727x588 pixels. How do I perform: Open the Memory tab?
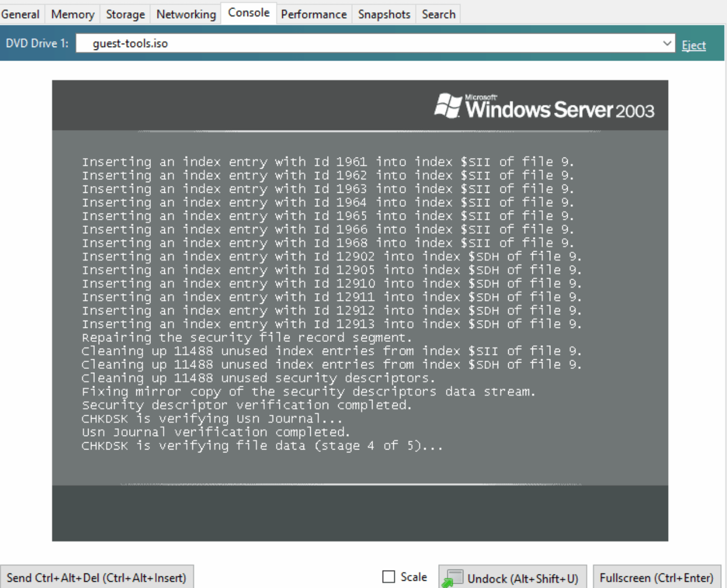point(72,13)
